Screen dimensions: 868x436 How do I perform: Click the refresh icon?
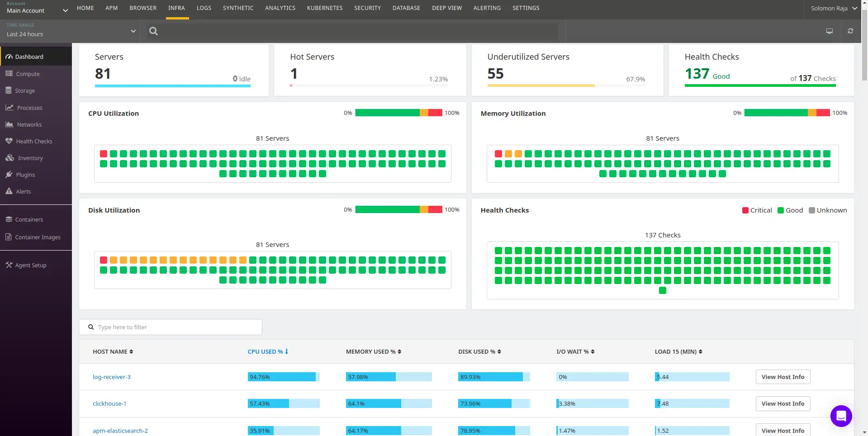point(850,31)
